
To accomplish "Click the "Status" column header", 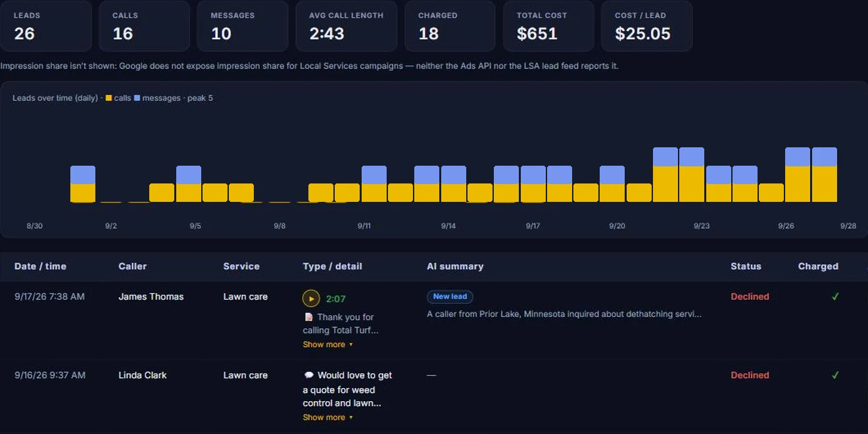I will 746,266.
